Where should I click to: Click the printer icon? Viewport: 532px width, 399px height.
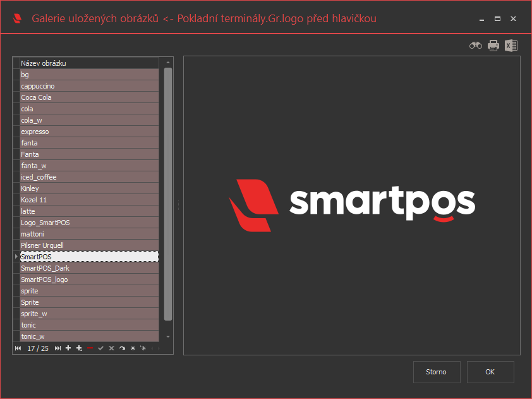point(493,46)
